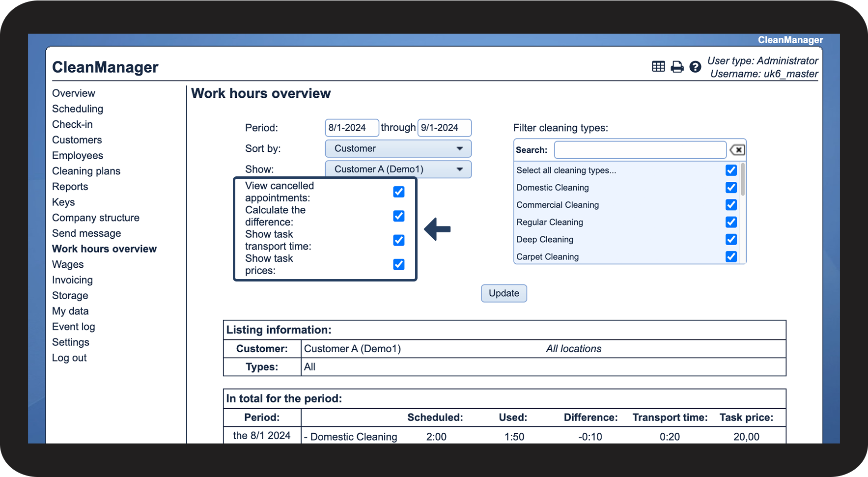Disable Show task transport time checkbox
The width and height of the screenshot is (868, 477).
coord(398,240)
